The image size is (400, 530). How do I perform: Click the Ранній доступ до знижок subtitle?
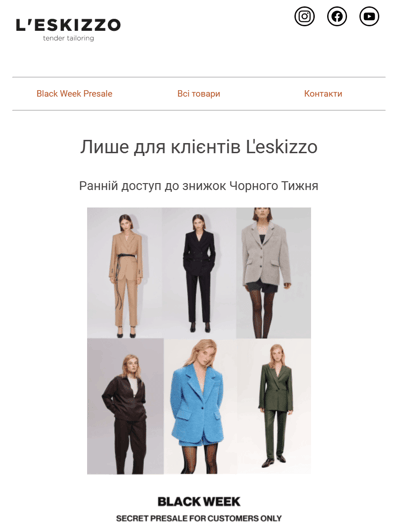point(199,186)
